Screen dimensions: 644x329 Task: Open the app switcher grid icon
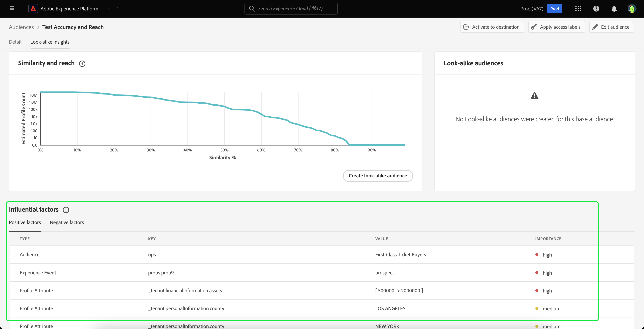(x=578, y=9)
